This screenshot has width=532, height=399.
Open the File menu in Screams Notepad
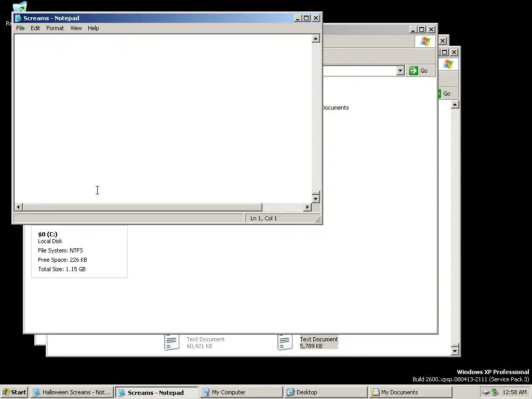coord(20,28)
